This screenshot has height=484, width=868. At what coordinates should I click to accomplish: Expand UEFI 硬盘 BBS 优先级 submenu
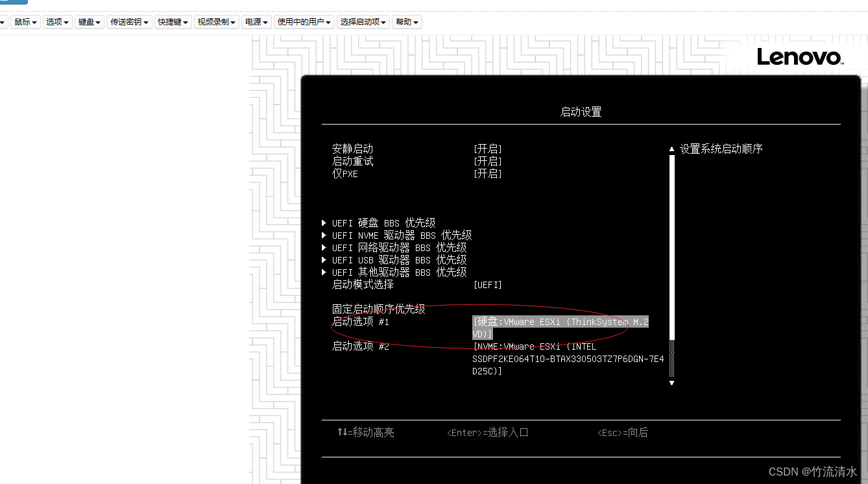coord(379,223)
